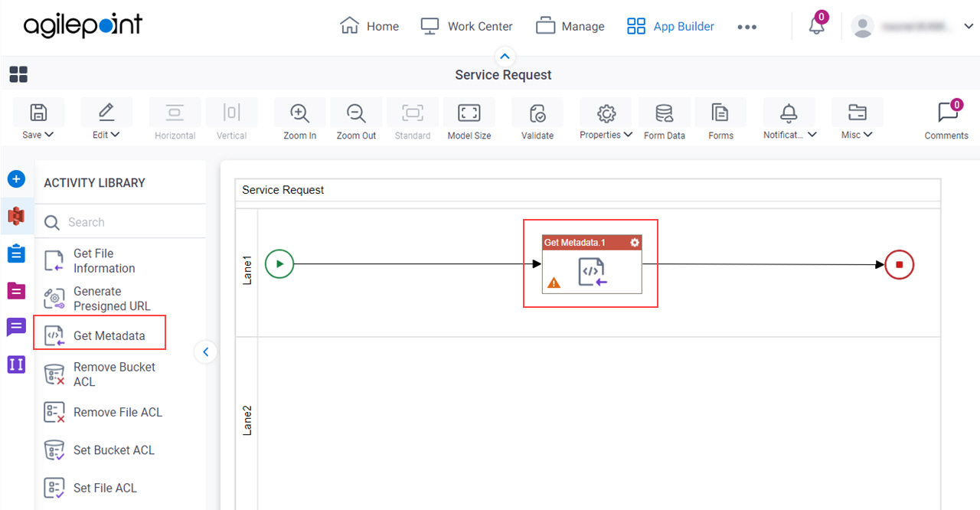The height and width of the screenshot is (510, 980).
Task: Open the notifications bell
Action: point(817,26)
